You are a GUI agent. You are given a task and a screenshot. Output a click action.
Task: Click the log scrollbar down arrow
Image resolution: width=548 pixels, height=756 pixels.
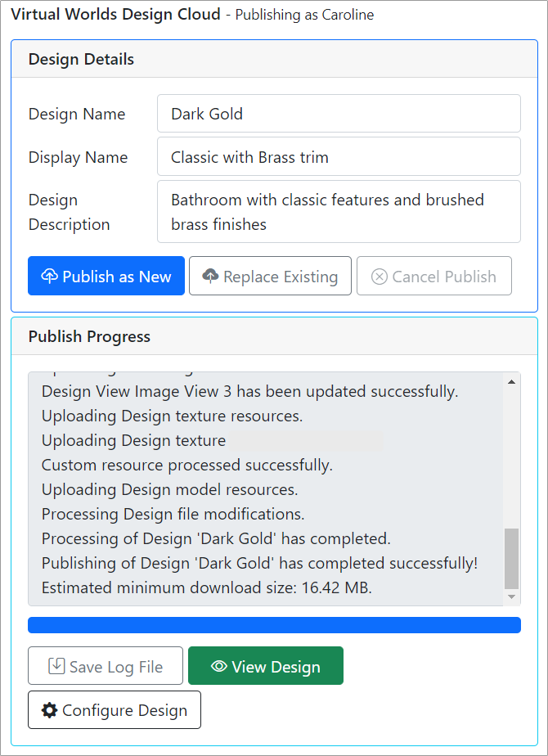tap(512, 597)
